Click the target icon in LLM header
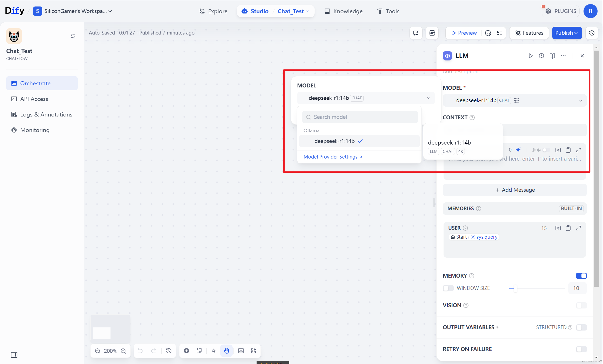The image size is (603, 364). (541, 56)
